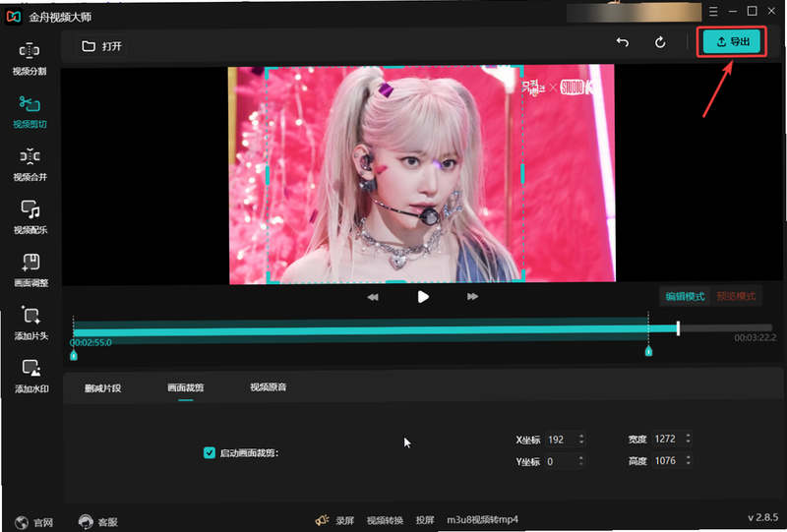This screenshot has width=787, height=532.
Task: Click the crop frame bottom-right corner handle
Action: [x=521, y=276]
